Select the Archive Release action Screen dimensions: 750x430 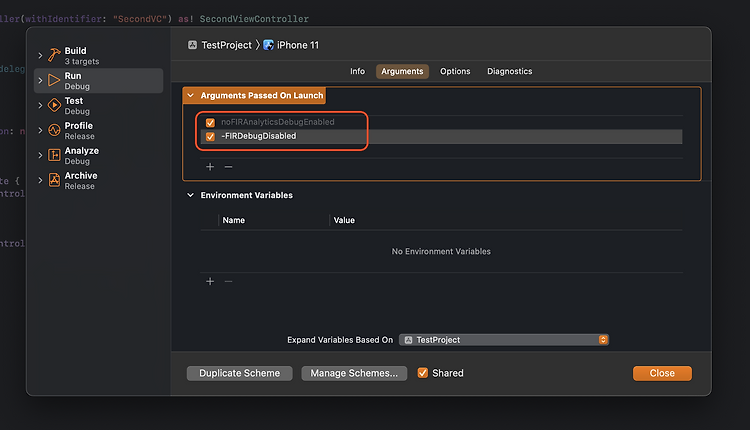click(99, 180)
